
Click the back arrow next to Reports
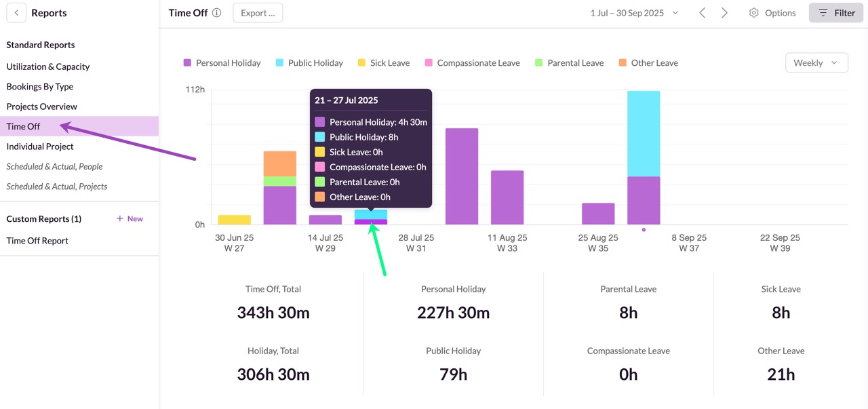point(16,13)
